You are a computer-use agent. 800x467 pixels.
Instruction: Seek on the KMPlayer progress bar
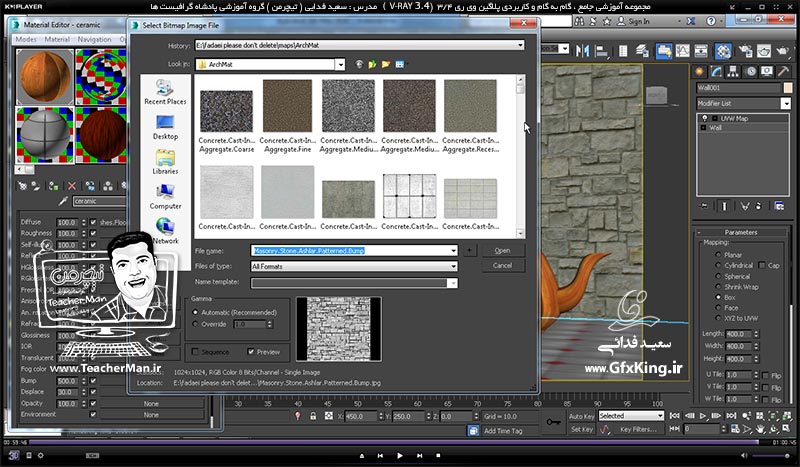[393, 442]
